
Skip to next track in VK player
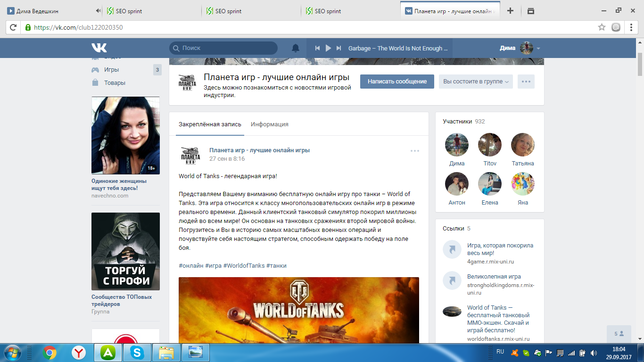(339, 48)
